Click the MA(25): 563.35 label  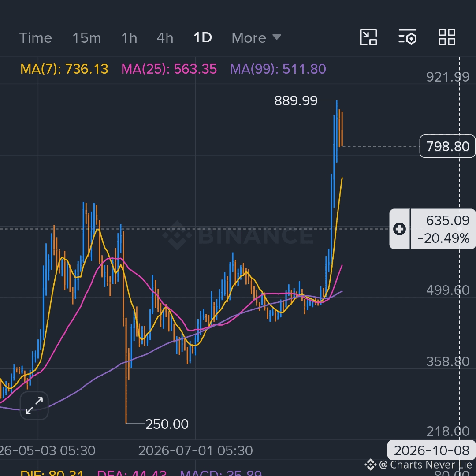pyautogui.click(x=169, y=69)
